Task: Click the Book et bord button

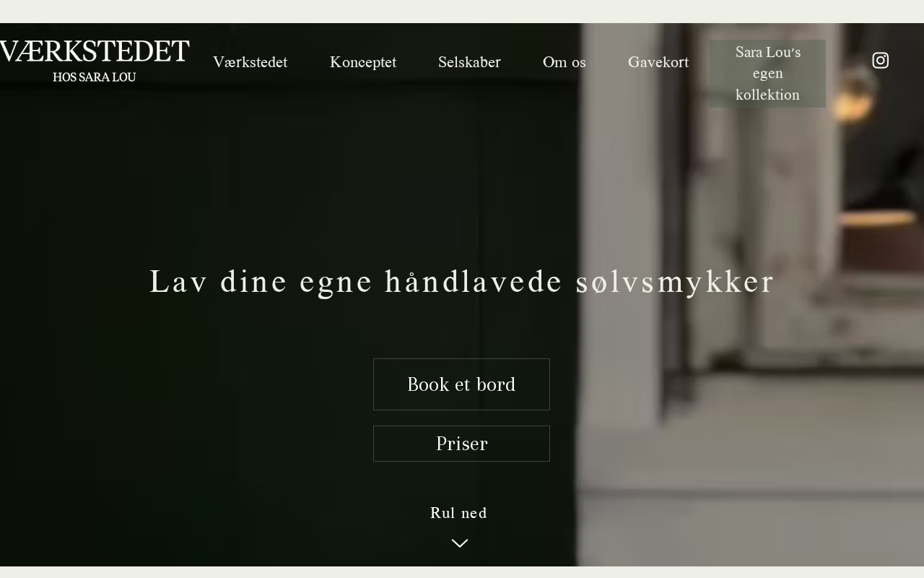Action: 461,384
